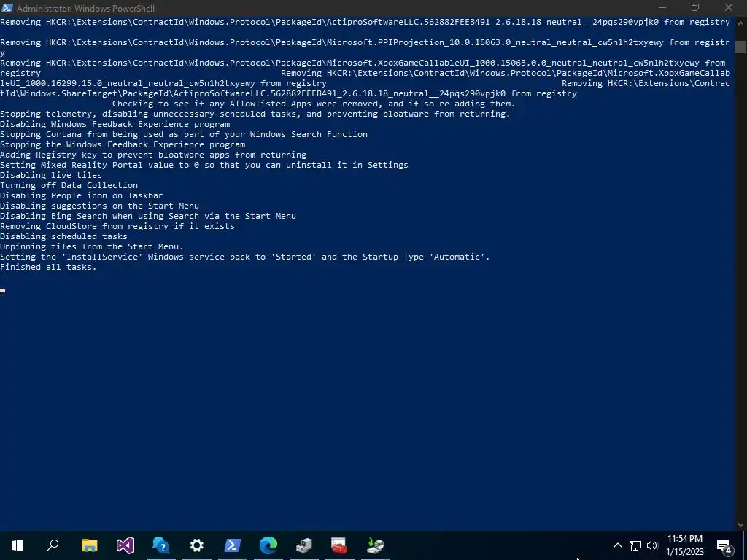Open the red toolbox taskbar app
Image resolution: width=747 pixels, height=560 pixels.
point(339,545)
